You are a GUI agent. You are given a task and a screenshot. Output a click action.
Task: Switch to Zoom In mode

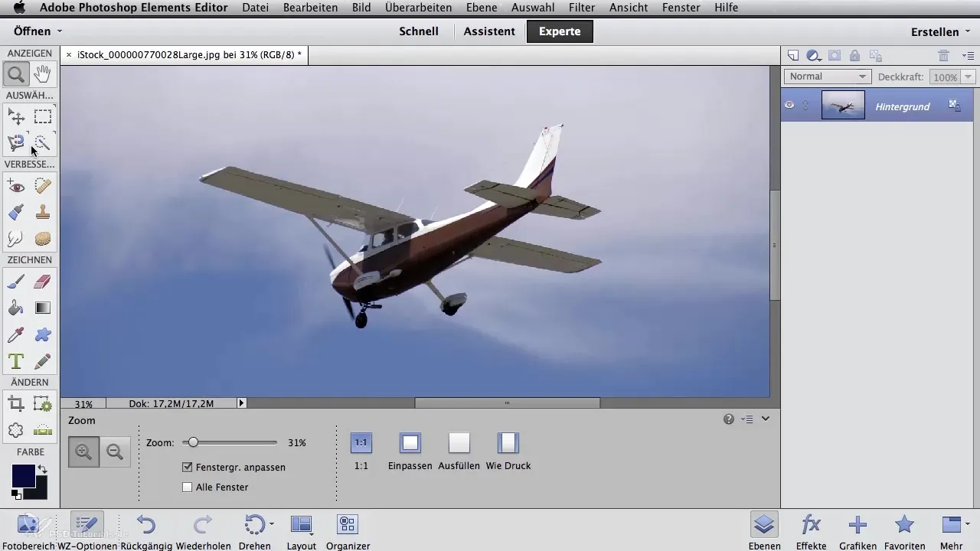point(83,452)
